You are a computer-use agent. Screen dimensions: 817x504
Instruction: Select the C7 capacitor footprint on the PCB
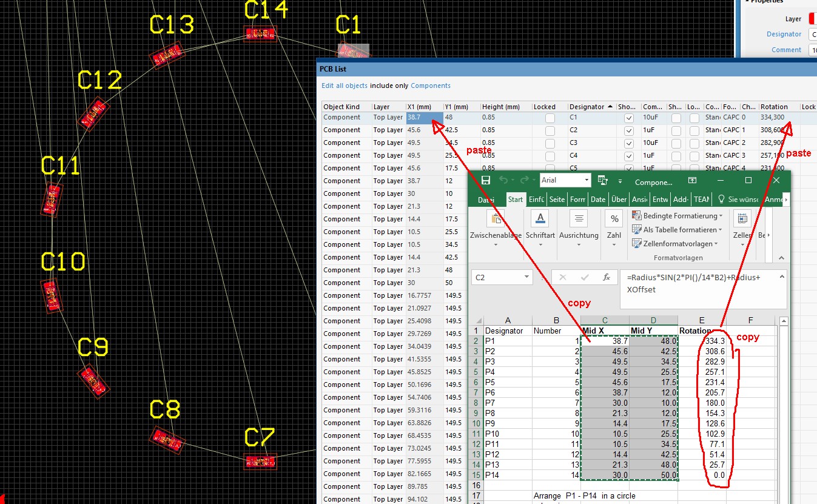(260, 462)
